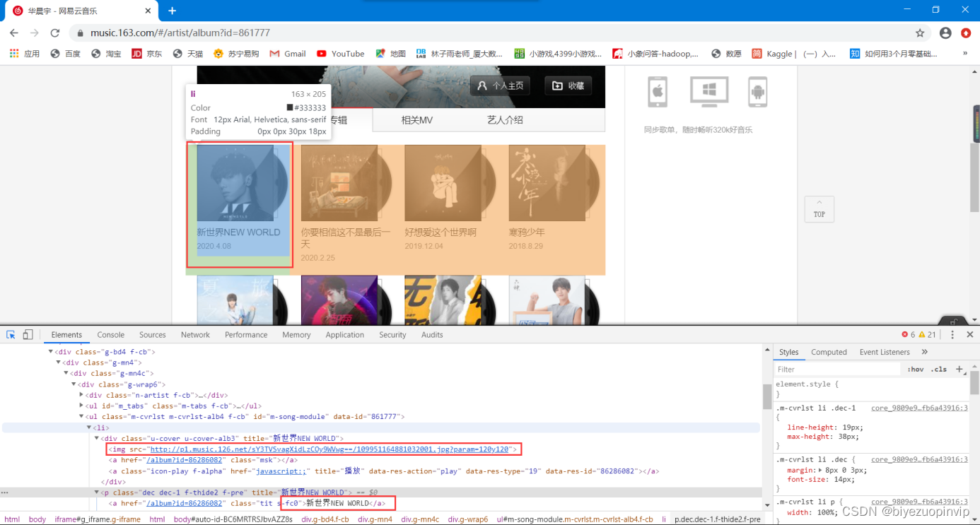
Task: Open the 寒鸦少年 album cover
Action: tap(547, 183)
